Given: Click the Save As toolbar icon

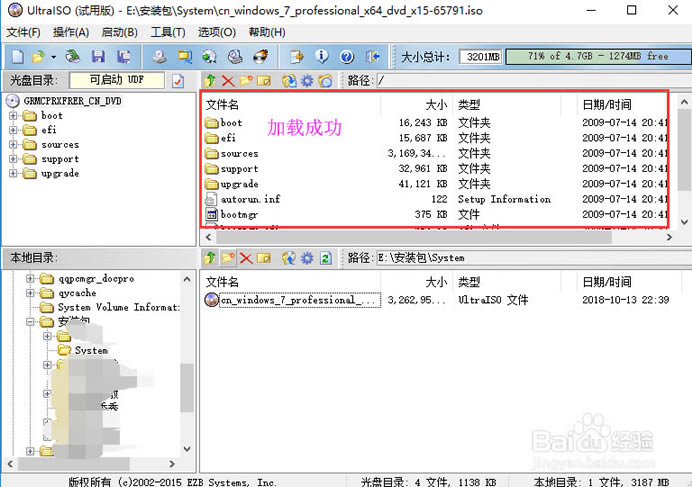Looking at the screenshot, I should pos(123,57).
